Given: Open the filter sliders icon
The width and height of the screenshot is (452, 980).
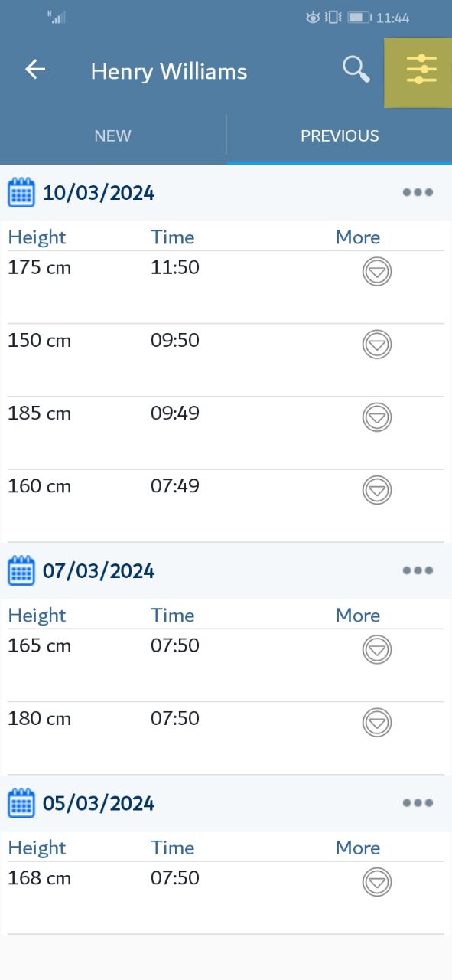Looking at the screenshot, I should (421, 70).
